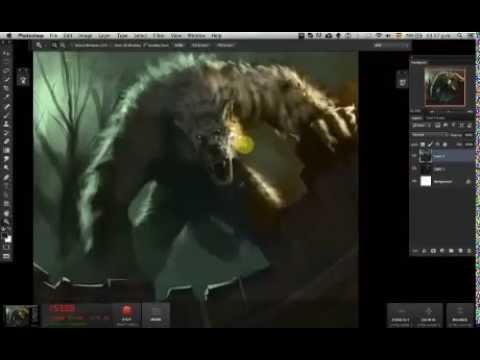Open the Photoshop application menu

(x=31, y=35)
